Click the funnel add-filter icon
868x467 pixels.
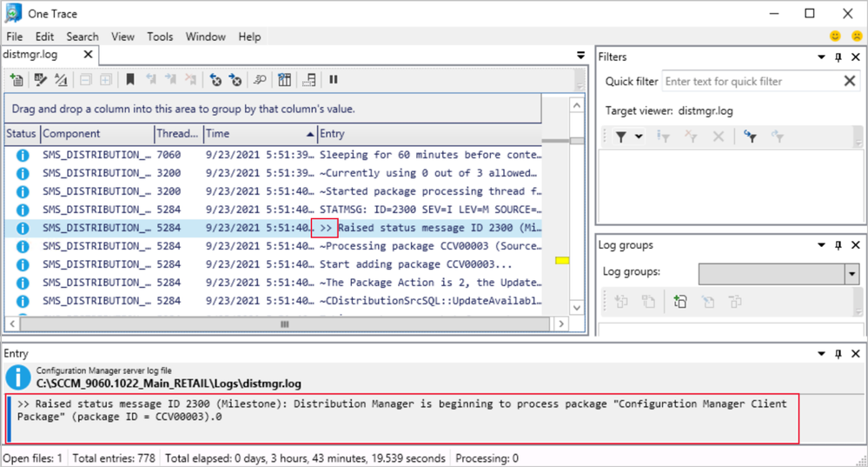621,137
